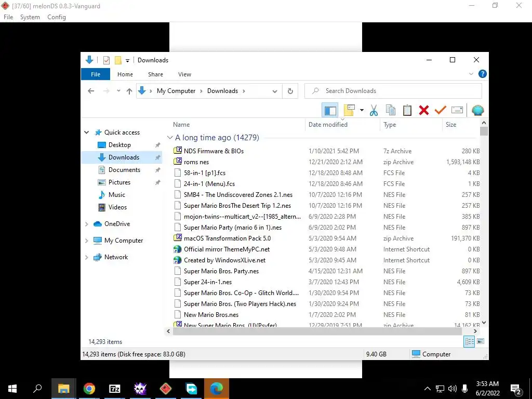Screen dimensions: 532x399
Task: Click the Help question mark icon
Action: pos(482,74)
